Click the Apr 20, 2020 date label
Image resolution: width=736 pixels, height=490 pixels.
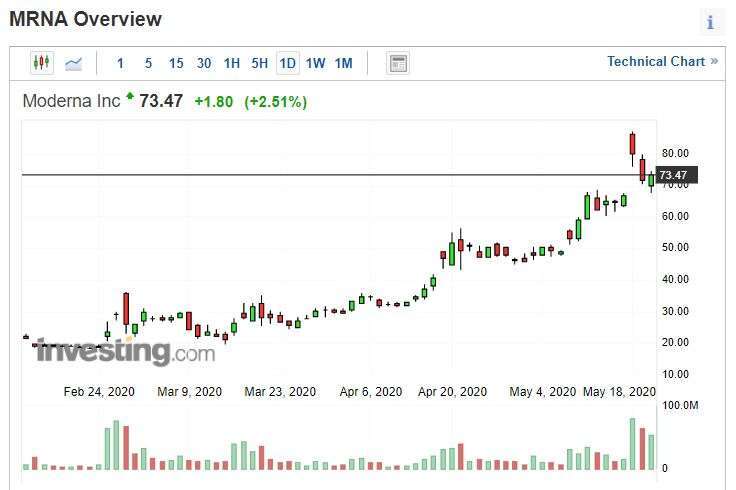452,391
